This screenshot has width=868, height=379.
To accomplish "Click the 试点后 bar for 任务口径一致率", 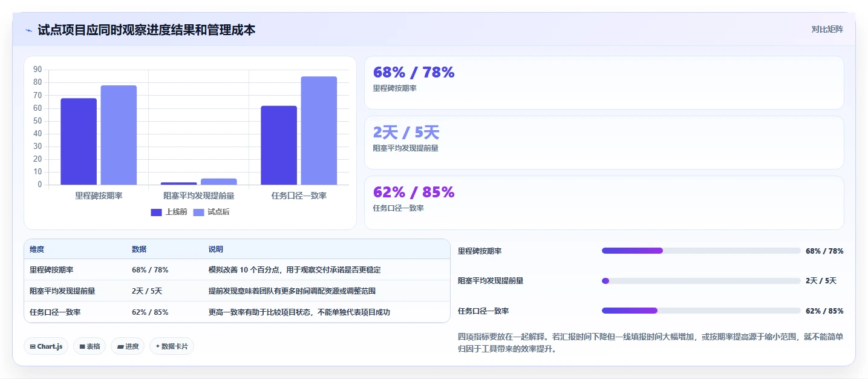I will pyautogui.click(x=319, y=131).
